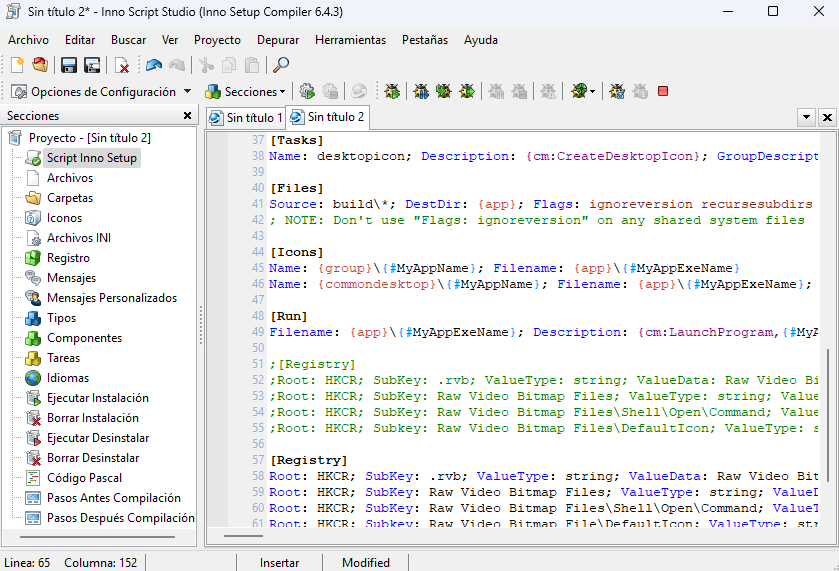Image resolution: width=839 pixels, height=571 pixels.
Task: Stop debugging with the red square icon
Action: 663,91
